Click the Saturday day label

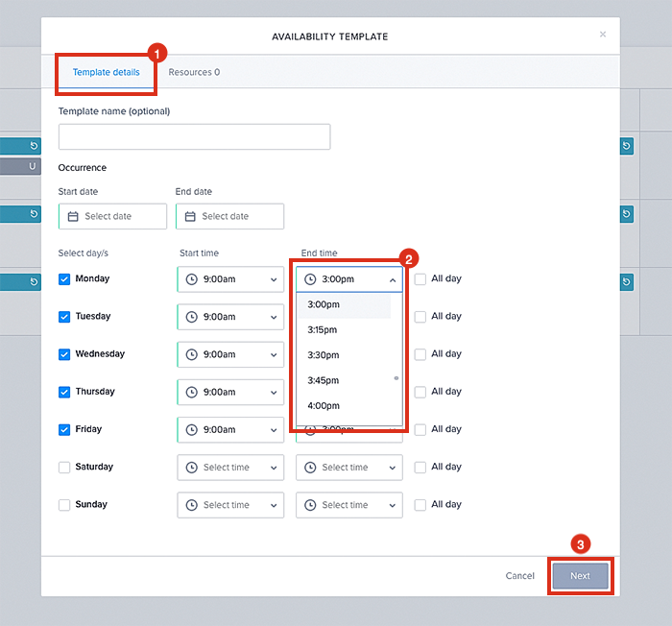[x=94, y=467]
